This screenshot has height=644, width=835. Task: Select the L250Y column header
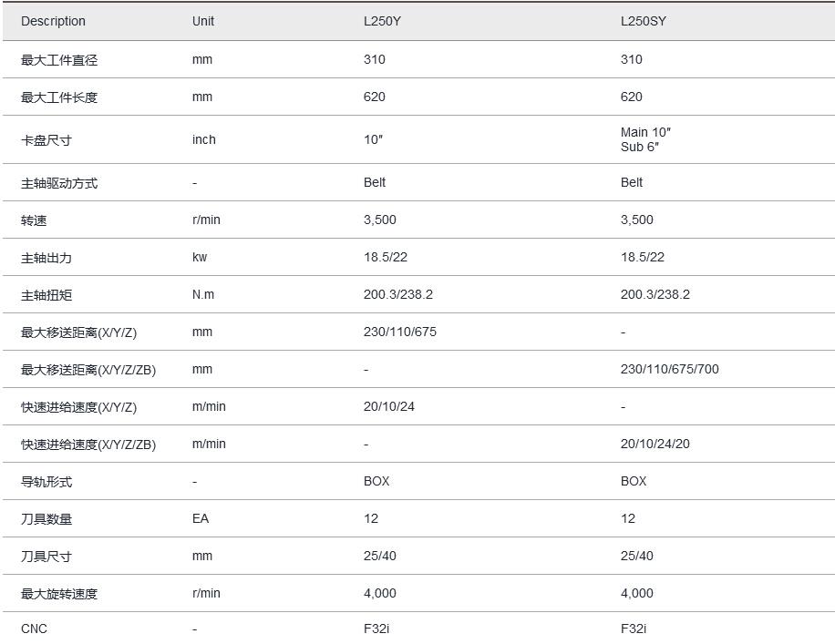click(382, 21)
